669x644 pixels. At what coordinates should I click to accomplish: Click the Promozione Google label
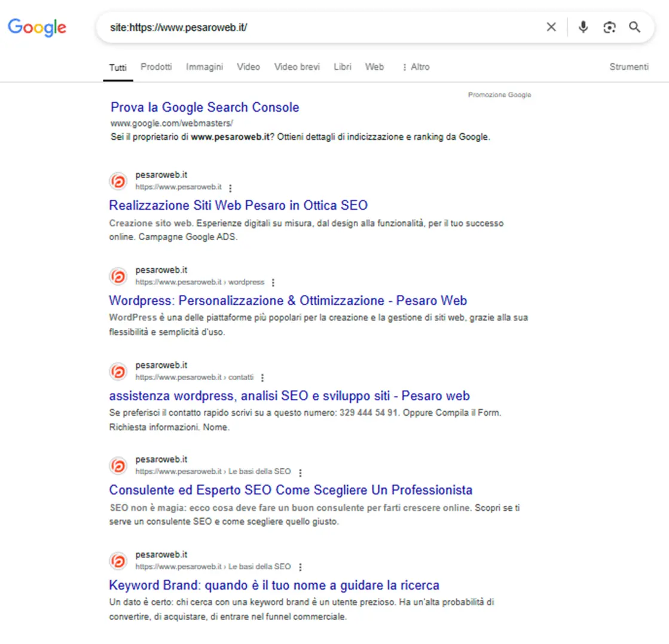point(500,94)
